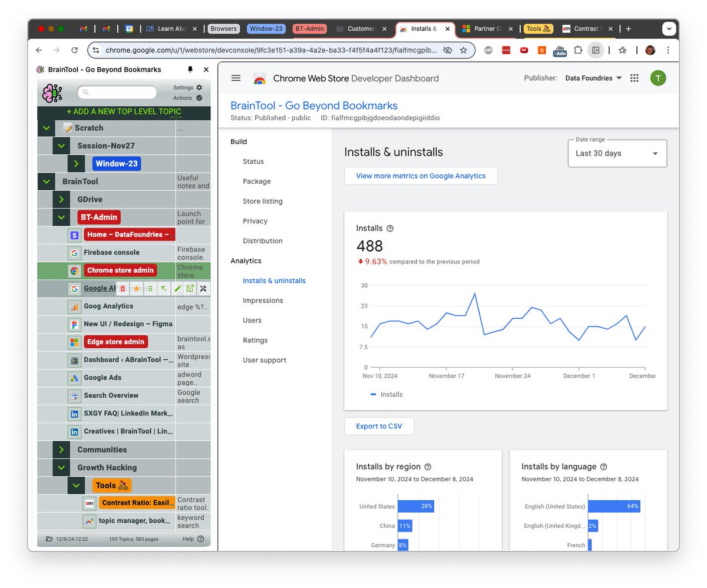The width and height of the screenshot is (707, 588).
Task: Collapse the Growth Hacking topic
Action: (61, 467)
